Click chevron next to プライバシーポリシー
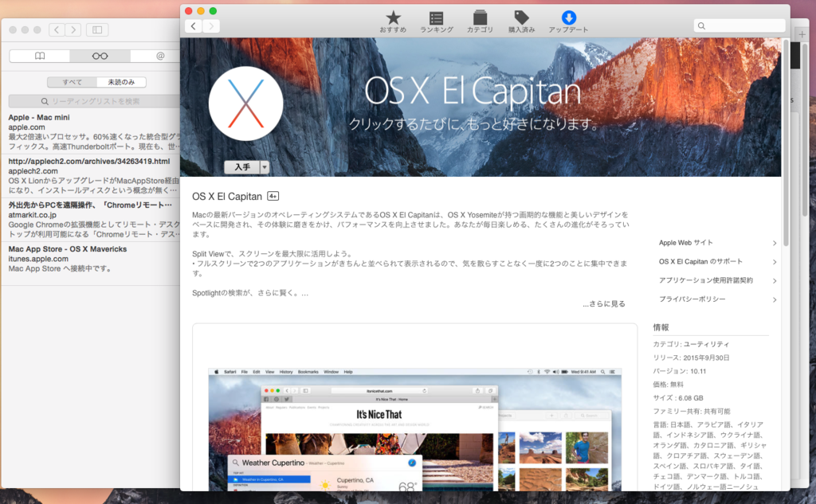This screenshot has height=504, width=816. (x=775, y=299)
